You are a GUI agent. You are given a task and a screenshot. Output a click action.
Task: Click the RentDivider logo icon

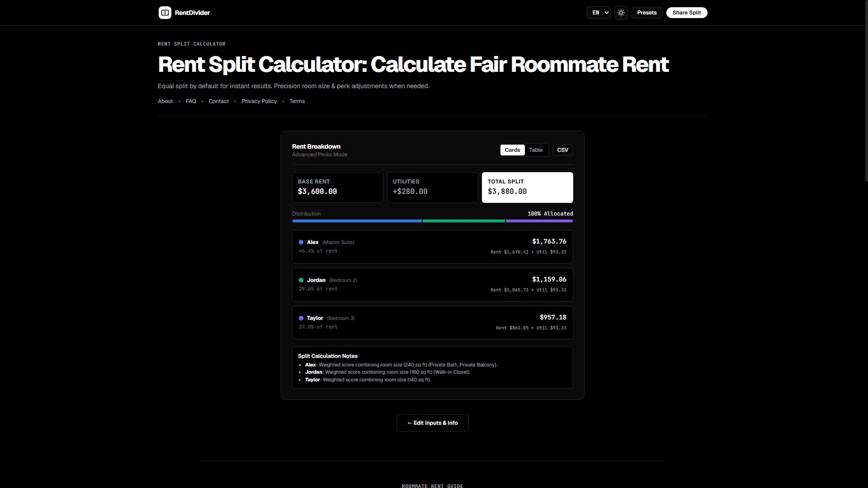click(x=165, y=13)
